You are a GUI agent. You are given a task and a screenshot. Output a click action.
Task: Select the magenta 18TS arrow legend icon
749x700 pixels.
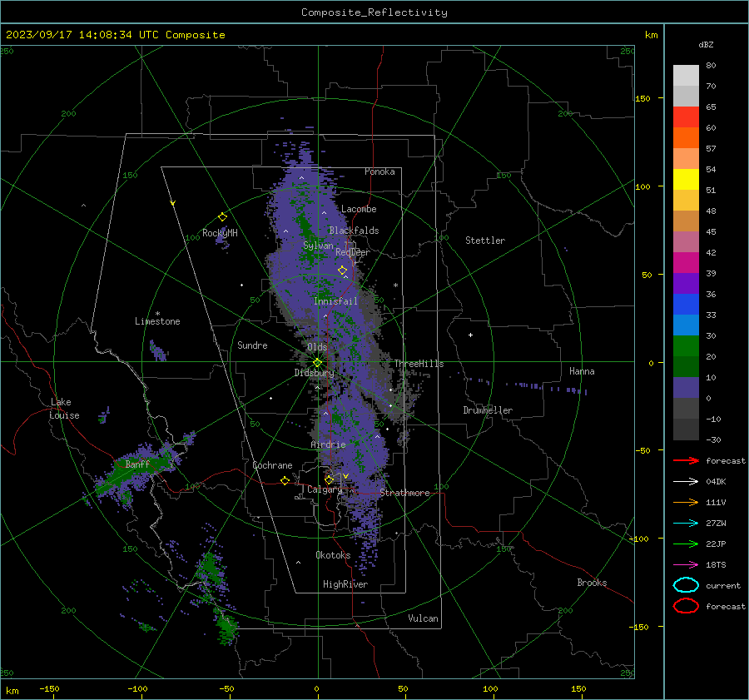point(686,565)
